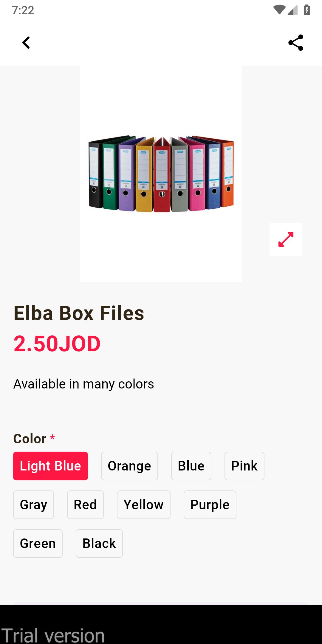Tap the 2.50JOD price text
This screenshot has width=322, height=644.
pyautogui.click(x=57, y=344)
